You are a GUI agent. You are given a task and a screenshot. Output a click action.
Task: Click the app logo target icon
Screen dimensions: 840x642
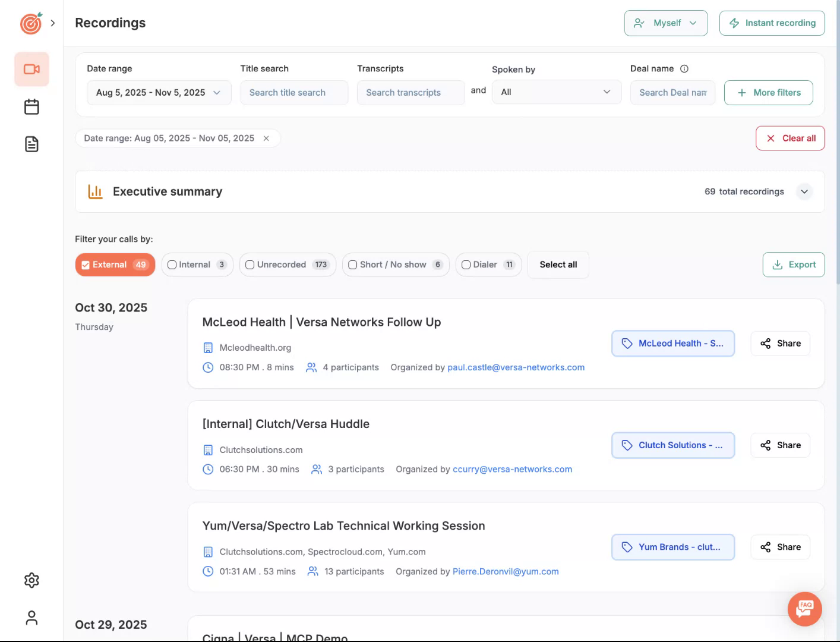click(x=31, y=23)
